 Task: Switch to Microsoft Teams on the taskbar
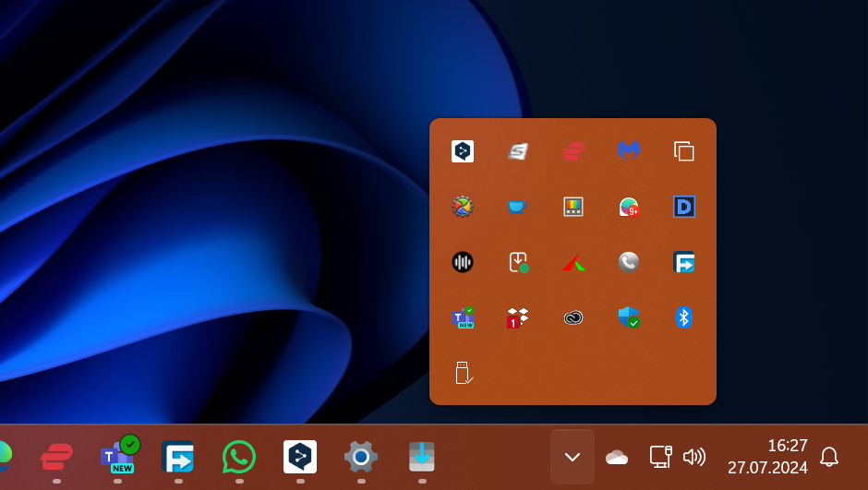pos(119,455)
